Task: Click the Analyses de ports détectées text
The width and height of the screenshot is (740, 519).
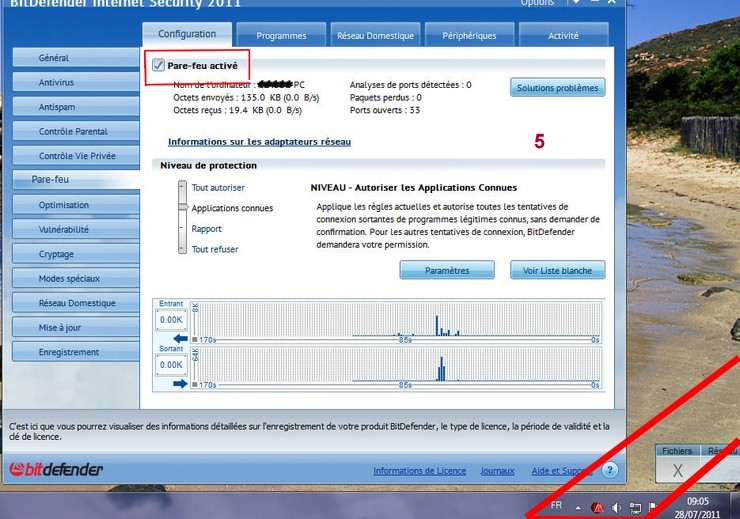Action: point(411,85)
